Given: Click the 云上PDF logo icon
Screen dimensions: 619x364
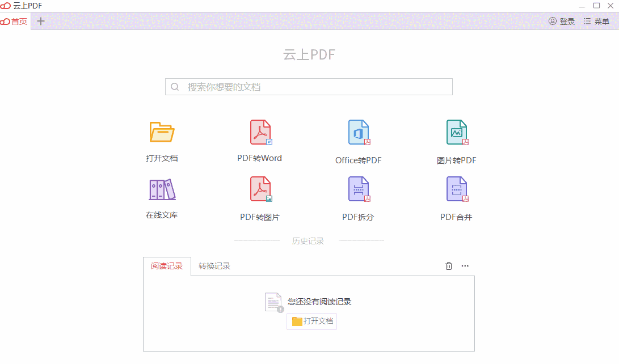Looking at the screenshot, I should tap(6, 6).
